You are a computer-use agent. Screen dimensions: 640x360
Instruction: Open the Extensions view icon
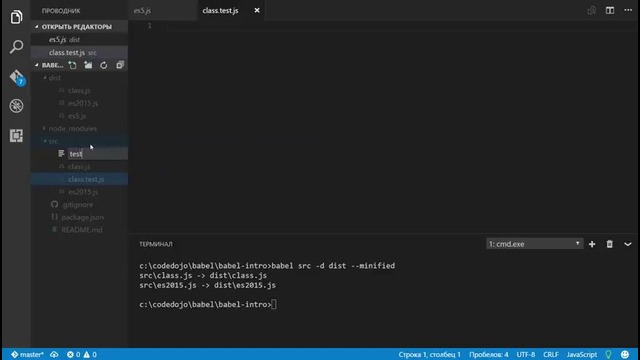click(x=16, y=136)
